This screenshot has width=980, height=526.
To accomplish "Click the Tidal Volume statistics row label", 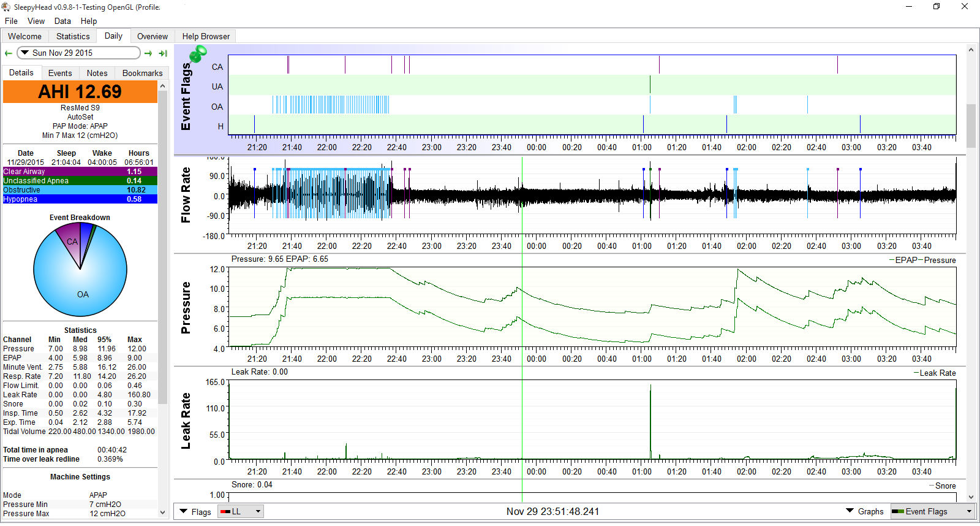I will tap(24, 432).
